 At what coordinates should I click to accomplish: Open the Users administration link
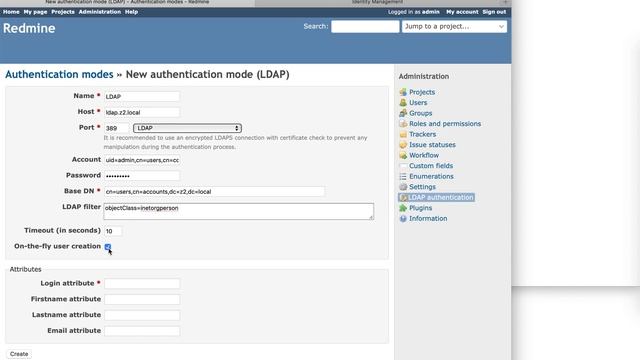[x=418, y=102]
